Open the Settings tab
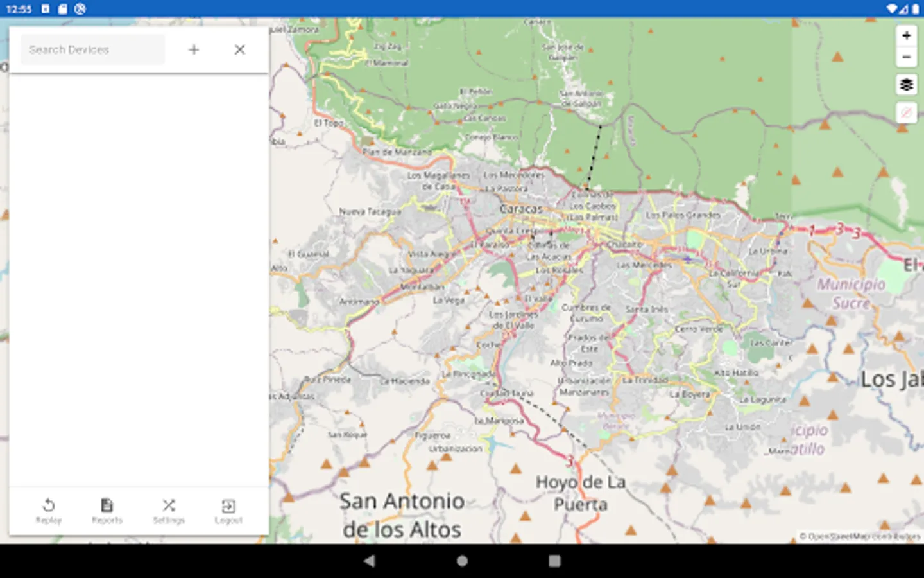924x578 pixels. point(169,511)
